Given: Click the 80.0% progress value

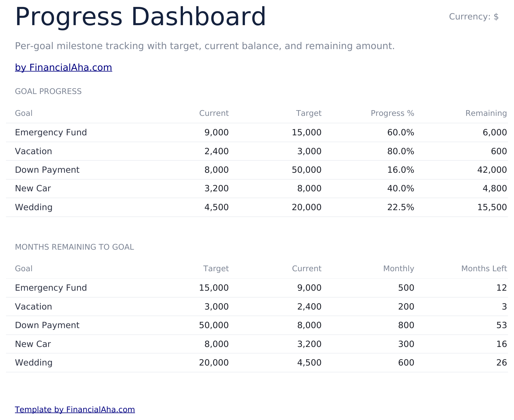Looking at the screenshot, I should (401, 151).
